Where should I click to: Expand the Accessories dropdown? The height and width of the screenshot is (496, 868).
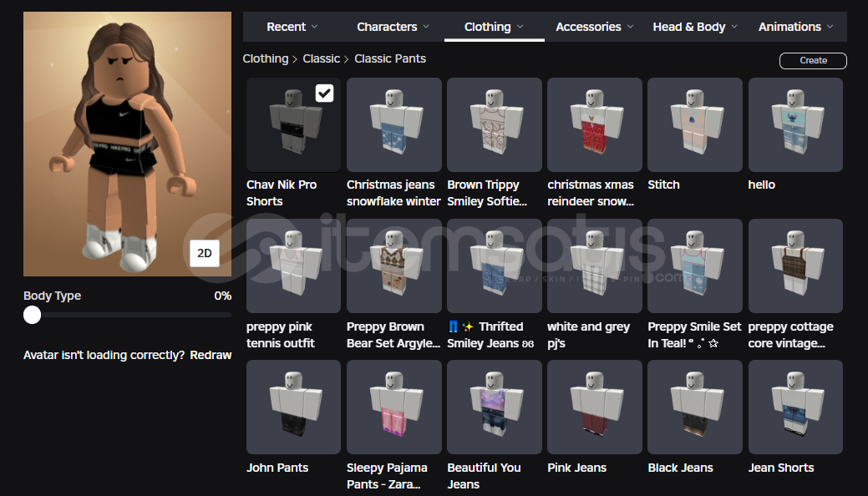pos(594,27)
